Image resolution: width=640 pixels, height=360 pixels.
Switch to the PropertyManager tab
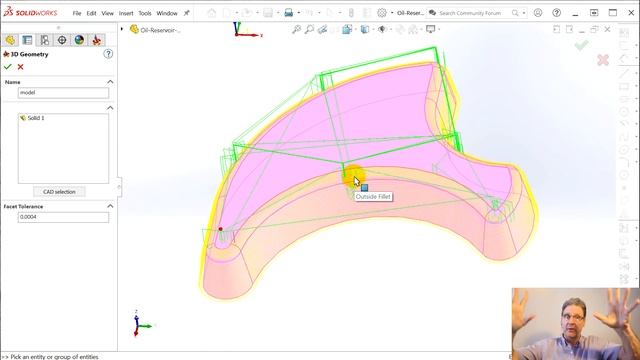point(27,40)
